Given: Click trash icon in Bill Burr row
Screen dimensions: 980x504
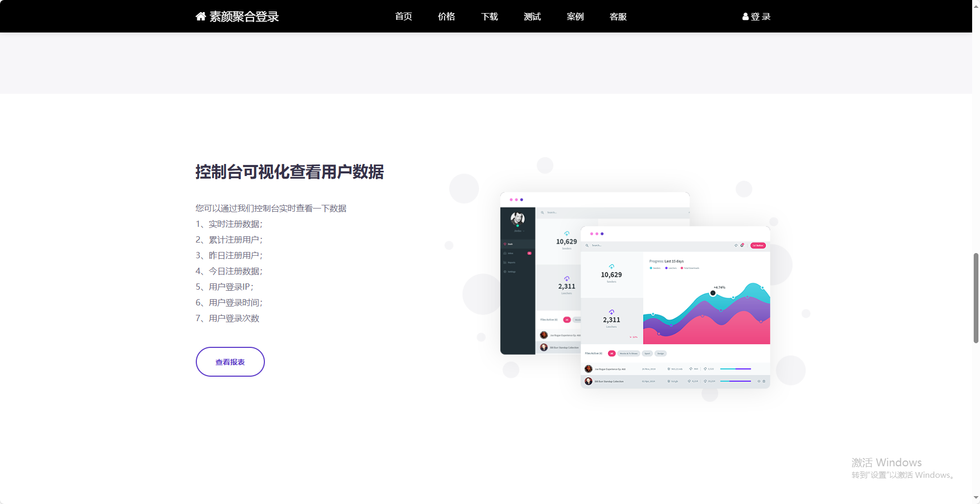Looking at the screenshot, I should (764, 381).
